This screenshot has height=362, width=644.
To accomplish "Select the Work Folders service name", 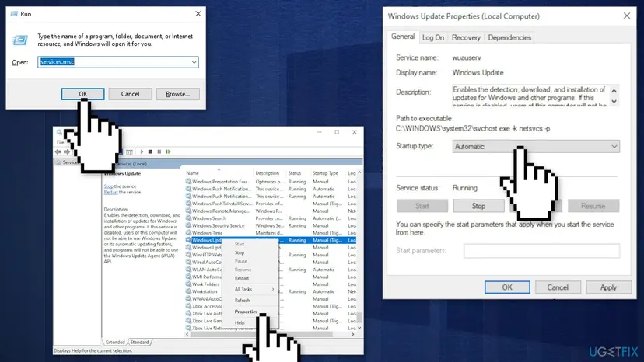I will click(205, 284).
